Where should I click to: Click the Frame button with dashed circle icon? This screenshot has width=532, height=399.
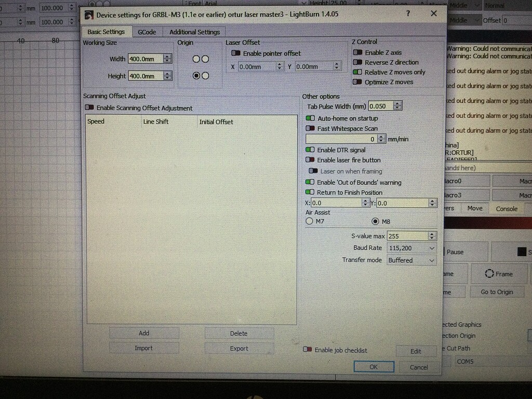498,274
